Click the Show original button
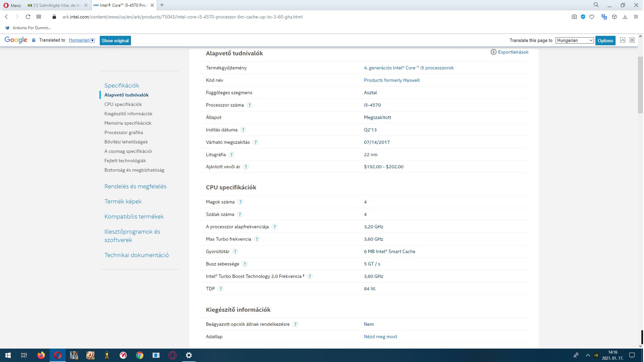Screen dimensions: 644x362 (x=115, y=41)
